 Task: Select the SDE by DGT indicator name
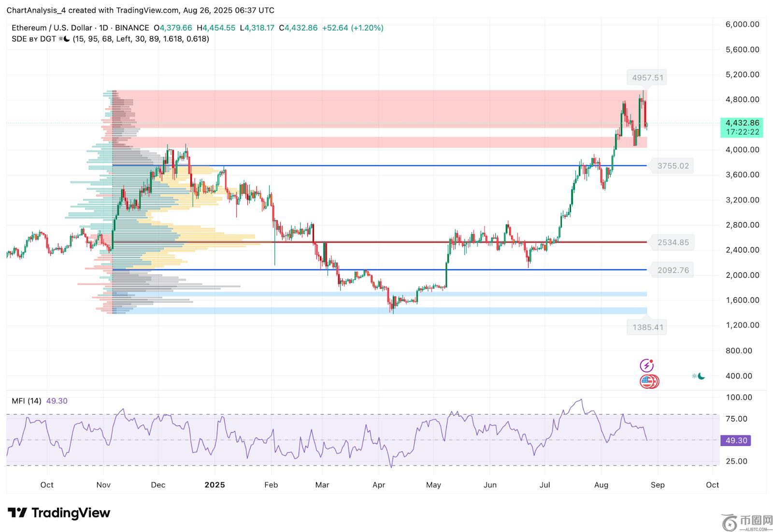click(34, 39)
